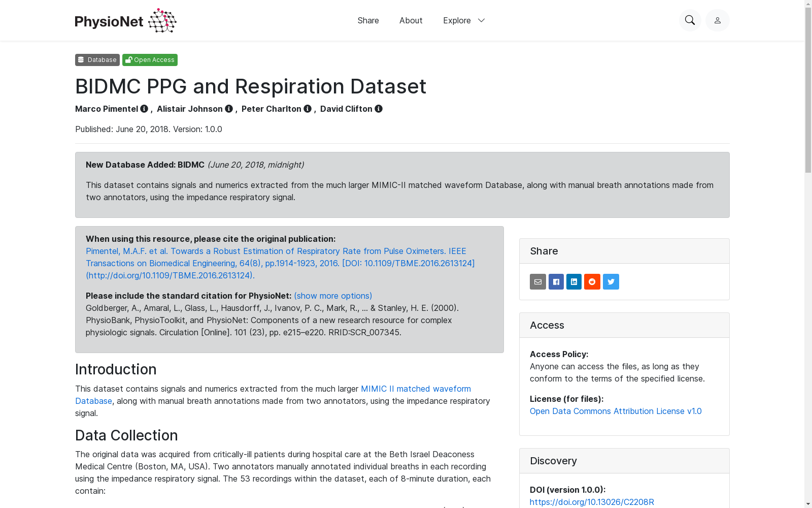The height and width of the screenshot is (508, 812).
Task: Click the Introduction heading
Action: tap(116, 369)
